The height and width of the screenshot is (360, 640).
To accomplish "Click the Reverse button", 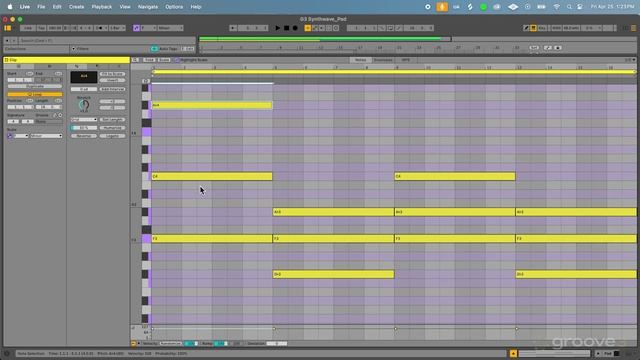I will tap(84, 136).
